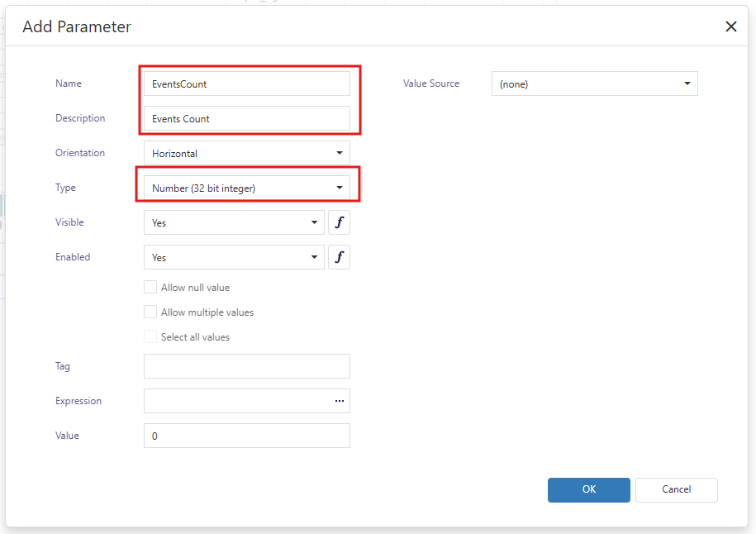756x534 pixels.
Task: Click the Name field containing EventsCount
Action: [x=246, y=83]
